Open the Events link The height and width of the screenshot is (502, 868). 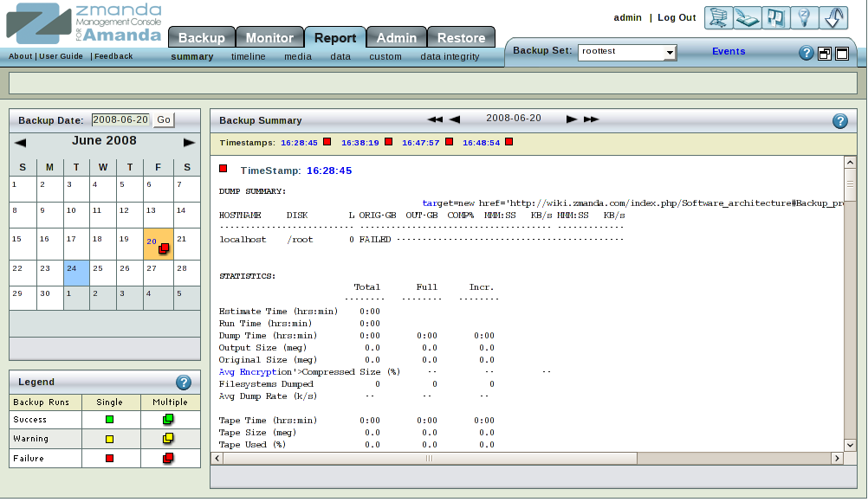coord(729,51)
